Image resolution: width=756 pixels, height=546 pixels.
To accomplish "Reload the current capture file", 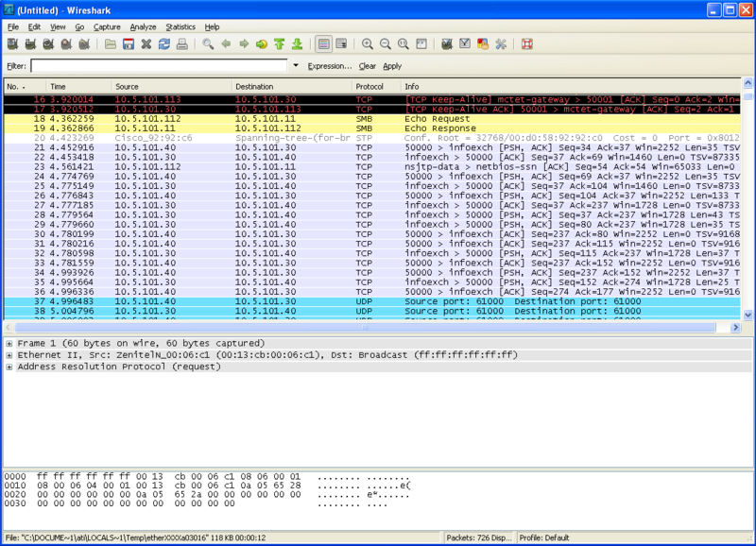I will pos(162,43).
